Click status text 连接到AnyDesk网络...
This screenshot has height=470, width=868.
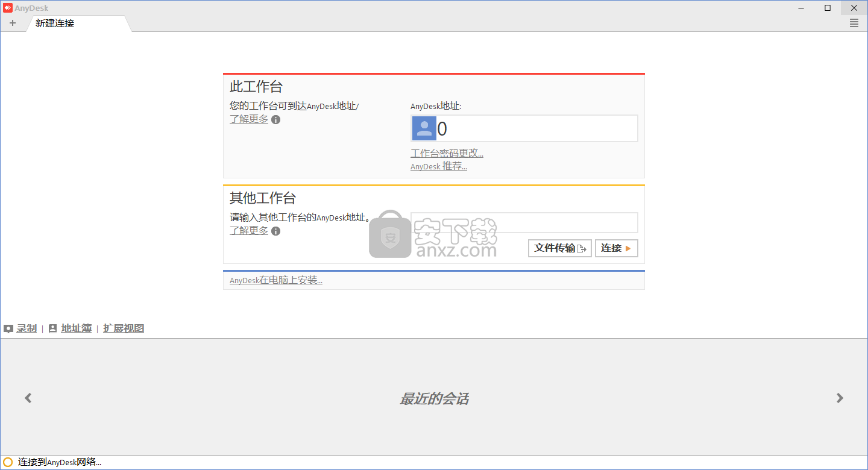[60, 462]
